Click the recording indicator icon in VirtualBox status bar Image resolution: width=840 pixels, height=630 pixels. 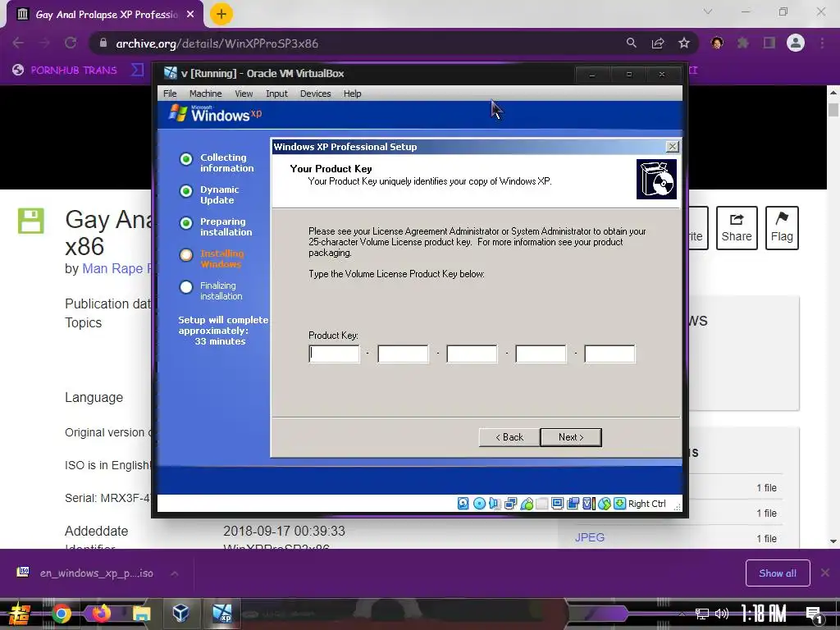573,504
